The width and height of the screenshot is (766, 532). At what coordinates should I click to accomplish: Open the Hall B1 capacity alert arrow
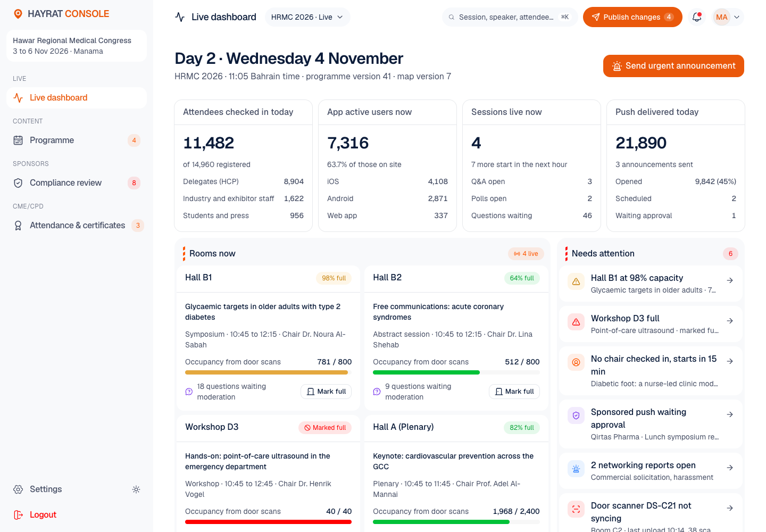coord(730,280)
